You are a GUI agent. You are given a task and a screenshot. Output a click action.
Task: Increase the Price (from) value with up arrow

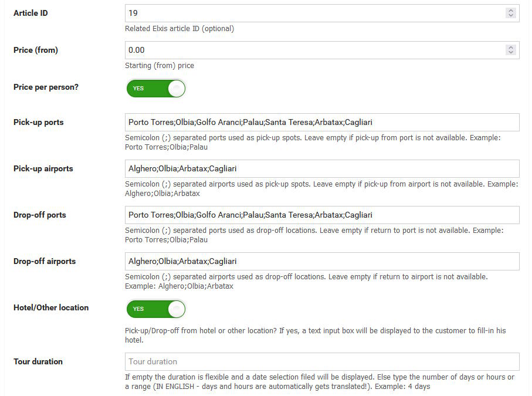[511, 48]
